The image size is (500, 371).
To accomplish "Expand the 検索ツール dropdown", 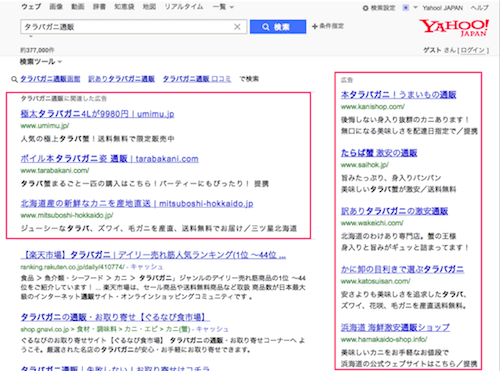I will click(x=41, y=62).
